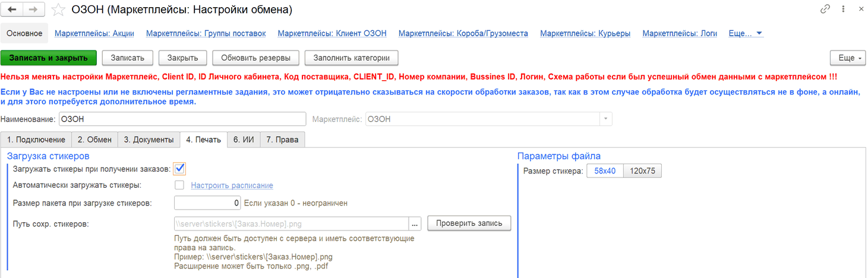Click Записать и закрыть button
Image resolution: width=868 pixels, height=278 pixels.
pos(49,58)
